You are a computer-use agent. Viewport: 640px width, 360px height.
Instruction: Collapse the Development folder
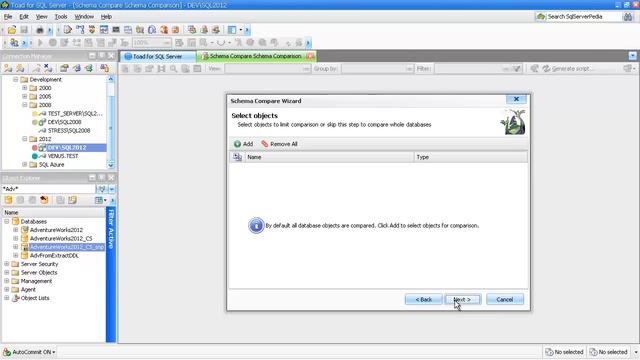coord(16,79)
